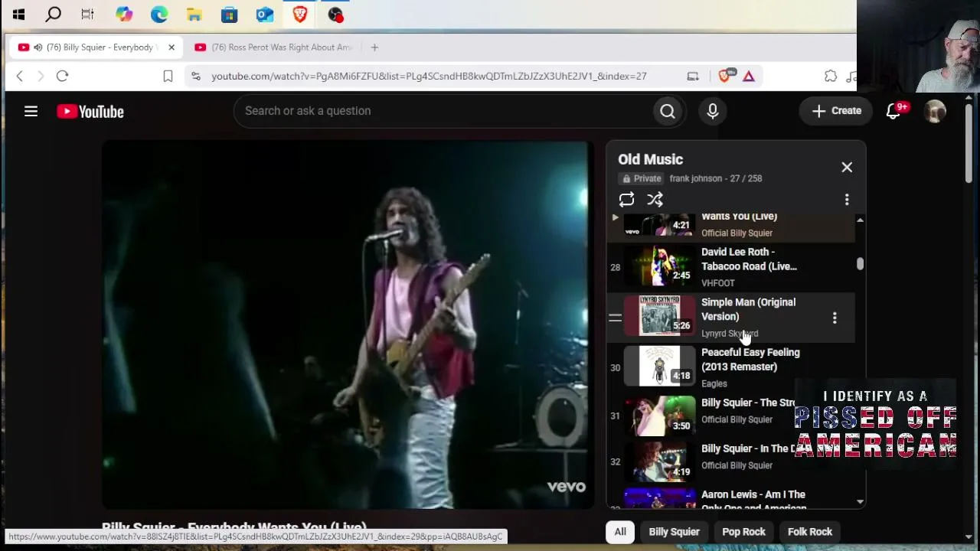Play Simple Man (Original Version)
This screenshot has height=551, width=980.
(x=748, y=309)
